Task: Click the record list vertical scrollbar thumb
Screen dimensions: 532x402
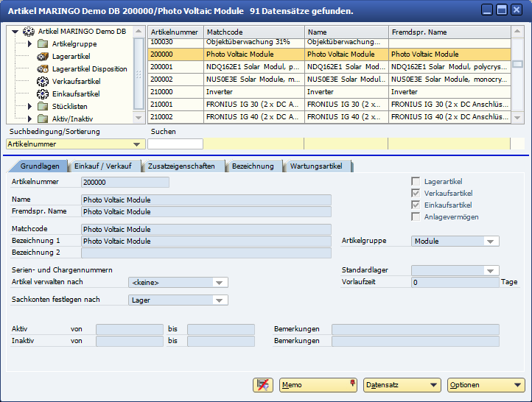Action: click(x=518, y=64)
